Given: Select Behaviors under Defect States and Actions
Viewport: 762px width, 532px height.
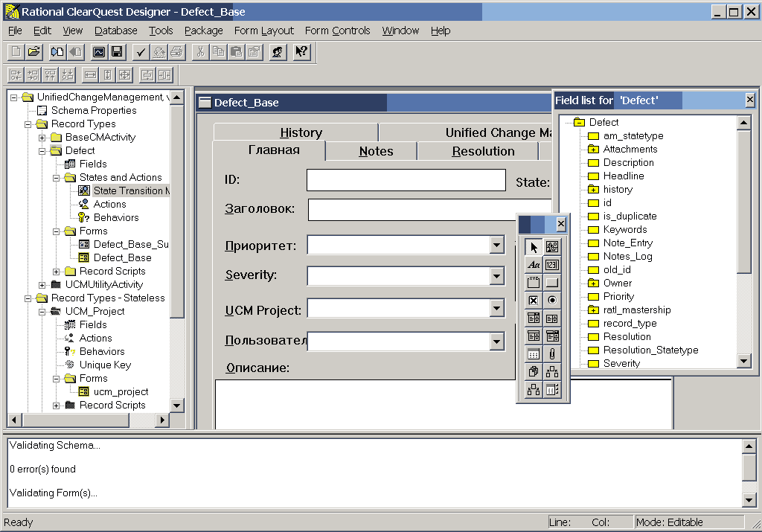Looking at the screenshot, I should (x=116, y=218).
